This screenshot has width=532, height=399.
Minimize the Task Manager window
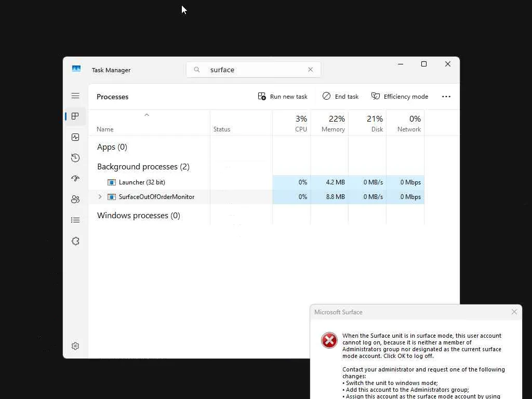401,64
